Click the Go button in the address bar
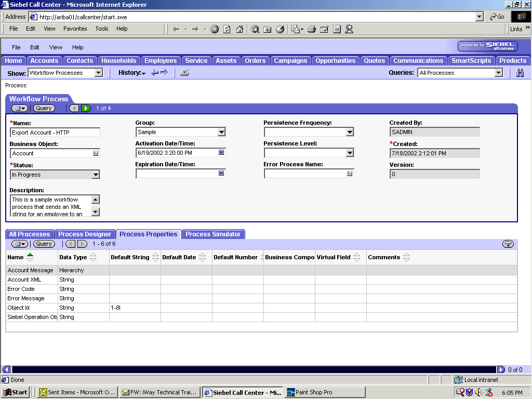The width and height of the screenshot is (532, 399). [x=496, y=16]
